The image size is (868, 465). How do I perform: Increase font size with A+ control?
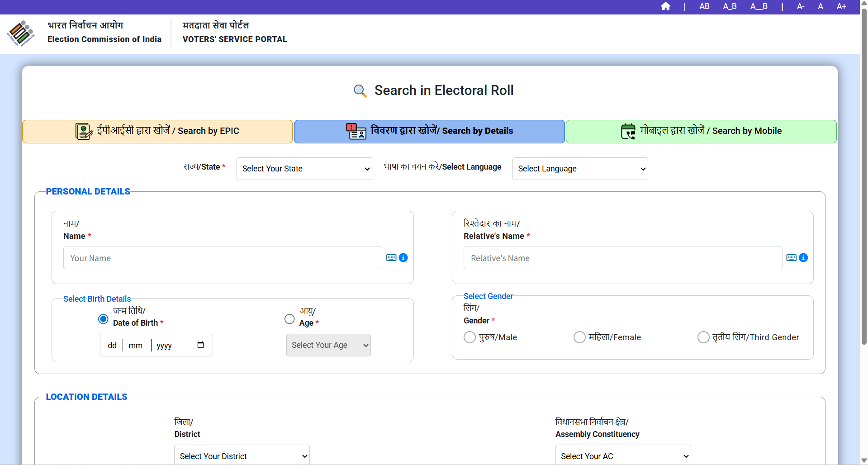(841, 6)
